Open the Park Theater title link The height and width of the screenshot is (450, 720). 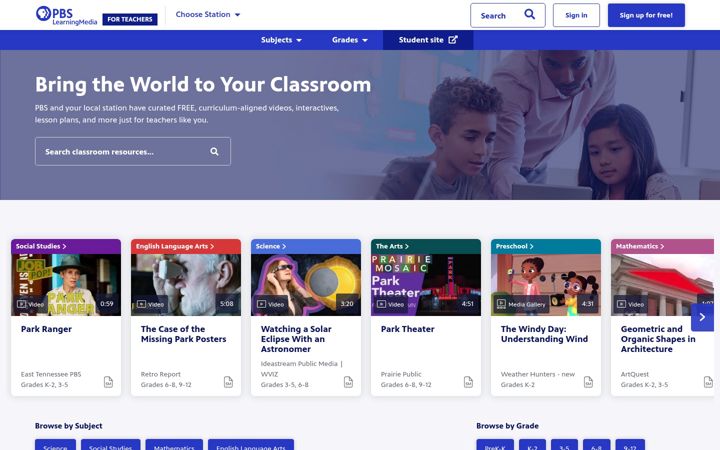(408, 329)
